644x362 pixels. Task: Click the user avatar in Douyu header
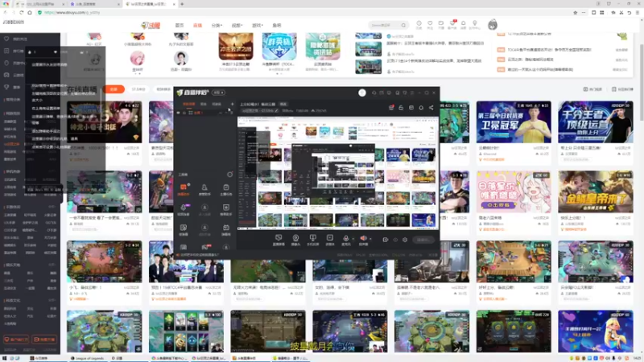493,25
